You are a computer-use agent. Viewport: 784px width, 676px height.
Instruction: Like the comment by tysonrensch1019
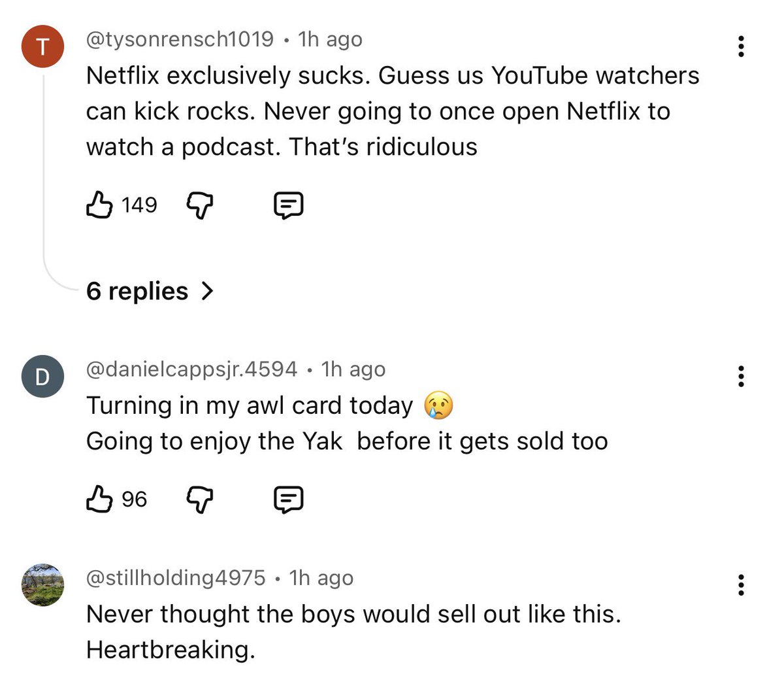pos(99,205)
